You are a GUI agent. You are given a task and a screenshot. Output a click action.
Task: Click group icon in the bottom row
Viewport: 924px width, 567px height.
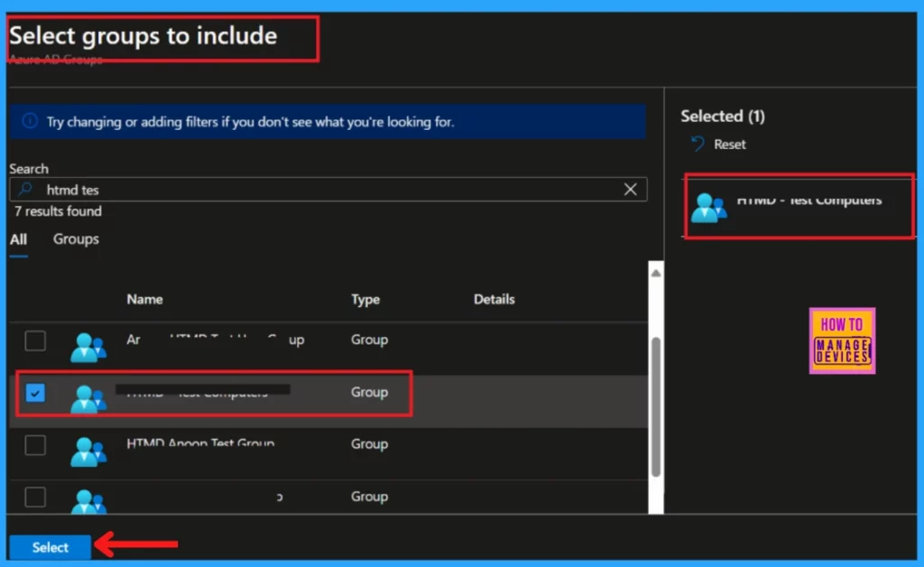point(88,502)
